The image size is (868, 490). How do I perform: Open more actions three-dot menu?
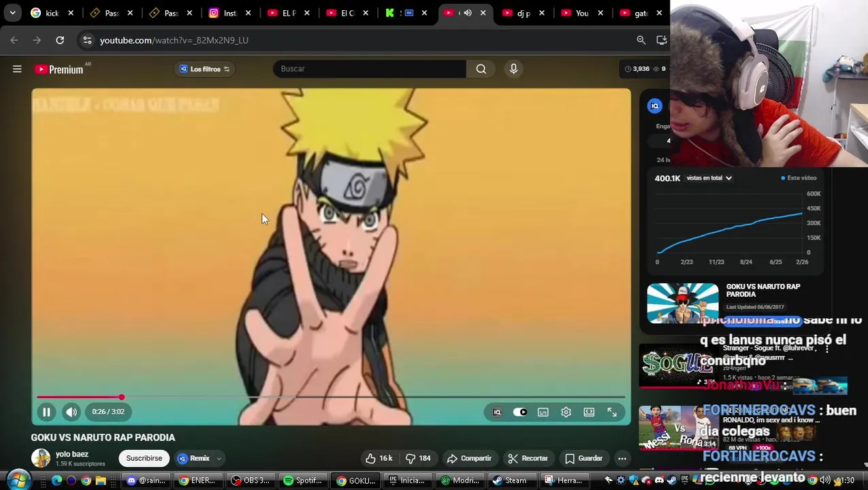622,458
